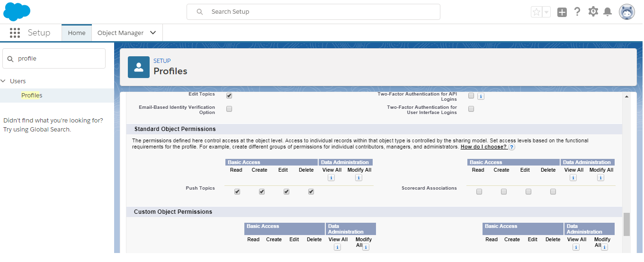
Task: Enable Email-Based Identity Verification Option checkbox
Action: [x=229, y=109]
